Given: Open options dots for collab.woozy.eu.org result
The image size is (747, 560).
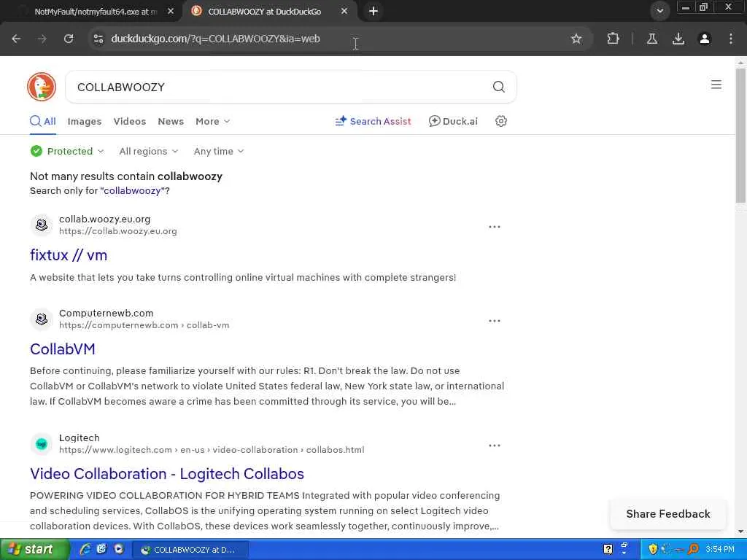Looking at the screenshot, I should pyautogui.click(x=495, y=227).
